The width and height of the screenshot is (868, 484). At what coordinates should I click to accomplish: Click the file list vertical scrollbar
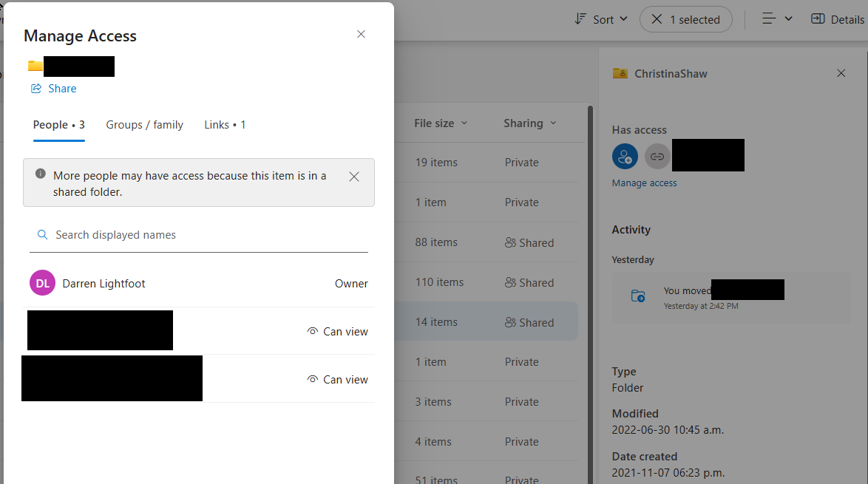pyautogui.click(x=590, y=293)
